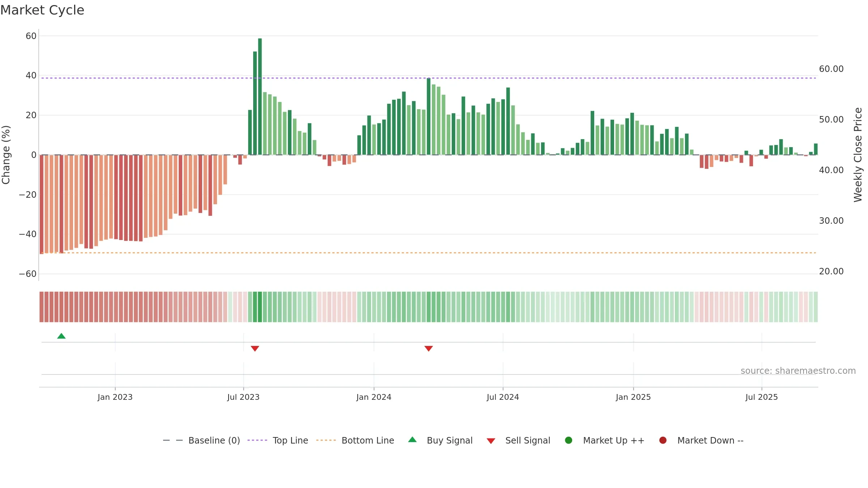Click the gray dashed Baseline legend swatch
Screen dimensions: 868x488
point(173,440)
